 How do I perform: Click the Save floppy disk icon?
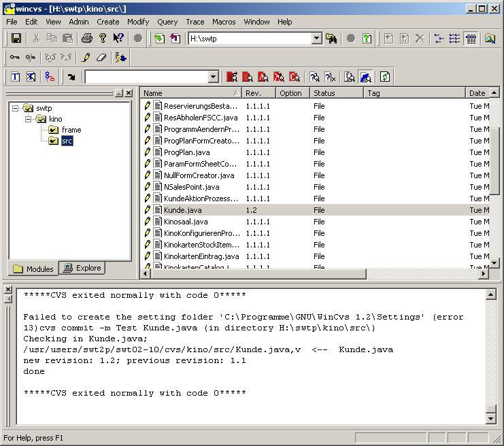click(x=16, y=38)
